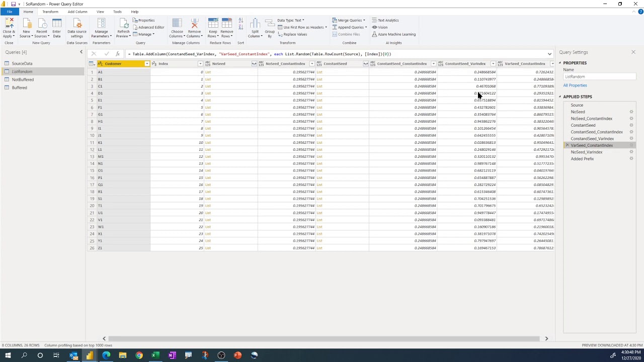644x362 pixels.
Task: Click the query Name input field
Action: 599,77
